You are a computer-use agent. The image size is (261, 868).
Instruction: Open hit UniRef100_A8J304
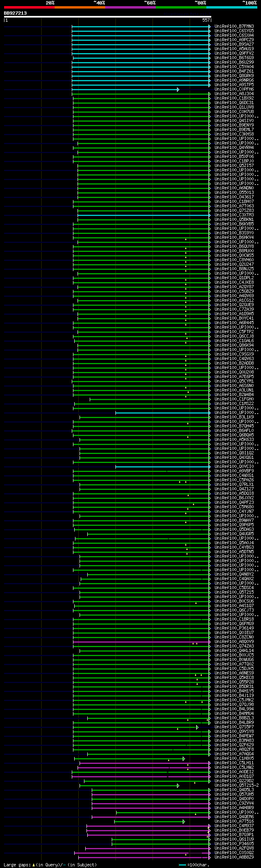click(x=234, y=94)
